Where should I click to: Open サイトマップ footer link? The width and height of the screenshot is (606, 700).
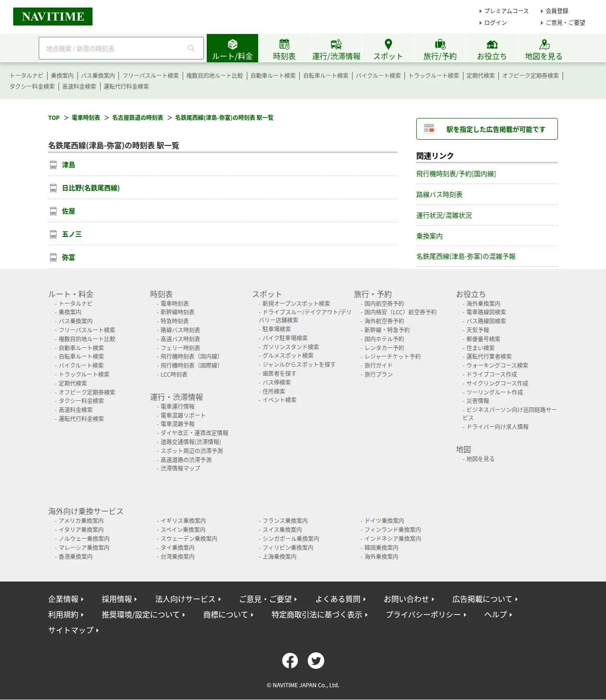point(74,630)
